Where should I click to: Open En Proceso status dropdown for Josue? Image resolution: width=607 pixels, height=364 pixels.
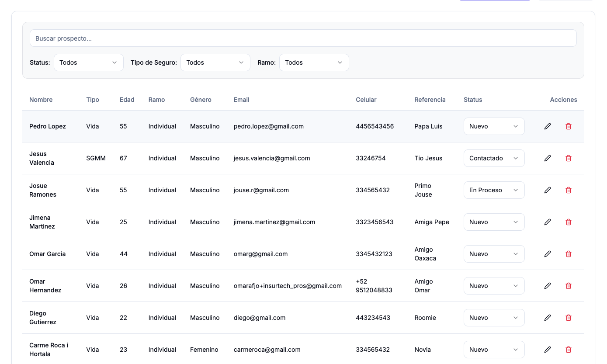[494, 190]
